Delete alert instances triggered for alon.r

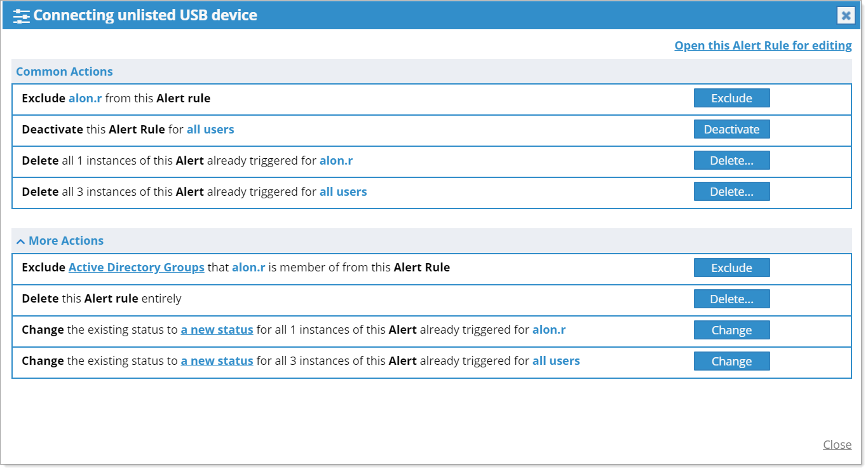[x=731, y=161]
